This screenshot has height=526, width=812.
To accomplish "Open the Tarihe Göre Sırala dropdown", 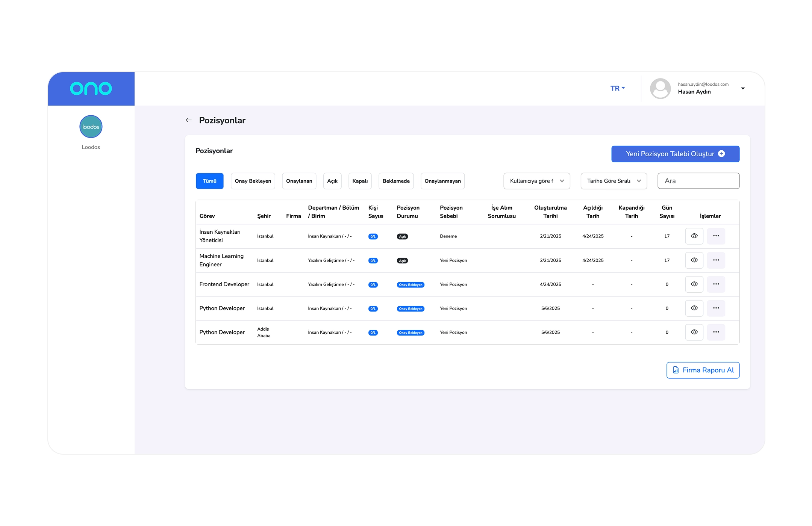I will [614, 181].
